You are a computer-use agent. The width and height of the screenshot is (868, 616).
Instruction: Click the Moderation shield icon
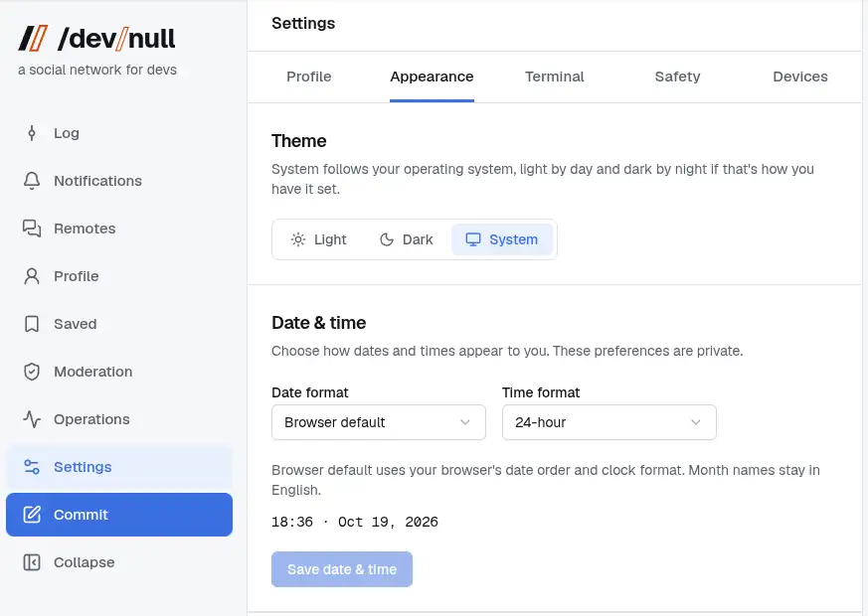pos(32,372)
